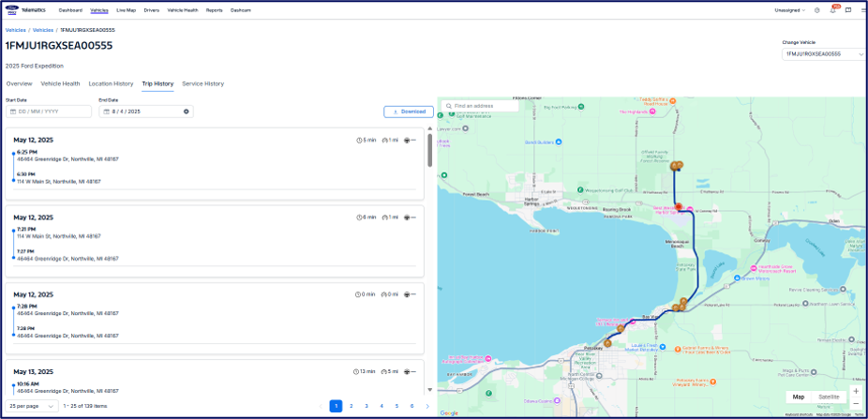Go to next page of trips arrow
Viewport: 868px width, 419px height.
click(x=427, y=406)
